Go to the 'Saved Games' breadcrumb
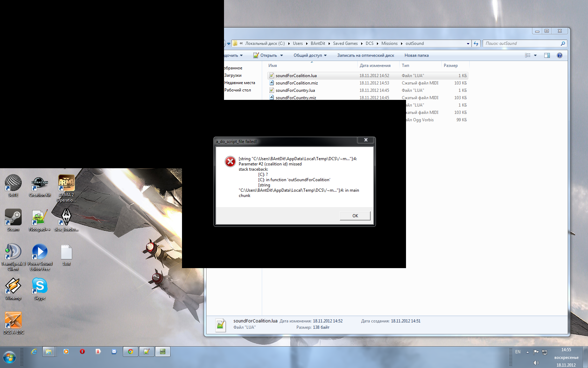This screenshot has width=588, height=368. point(345,43)
